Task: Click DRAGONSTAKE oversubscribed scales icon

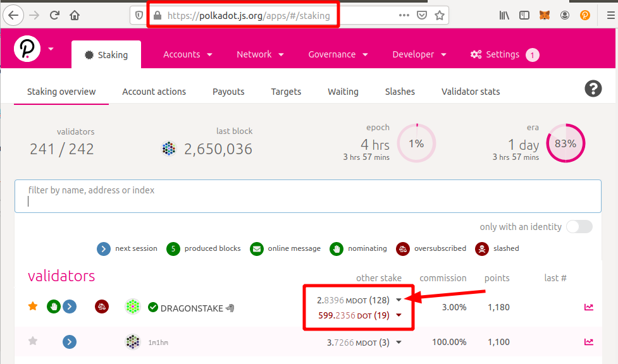Action: coord(102,306)
